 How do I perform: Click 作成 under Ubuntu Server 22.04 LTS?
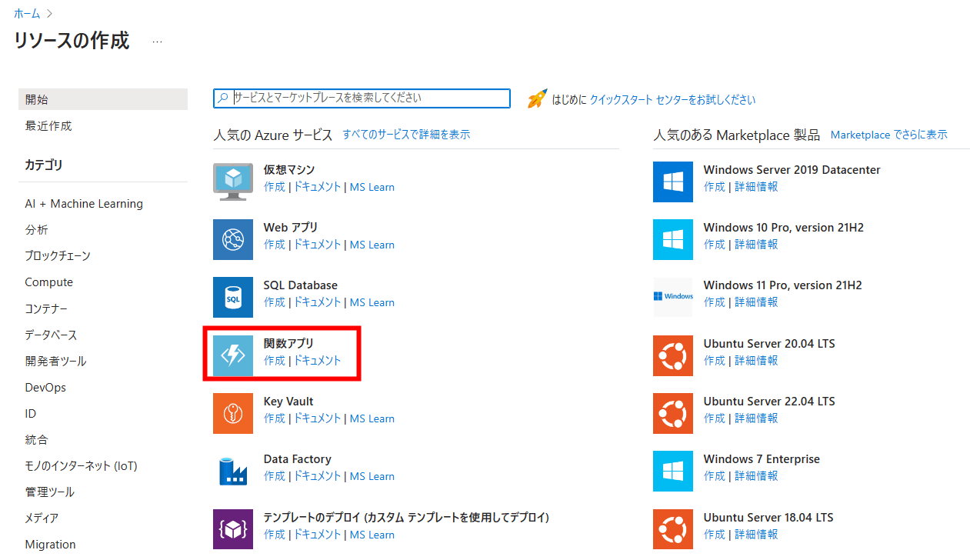[715, 418]
